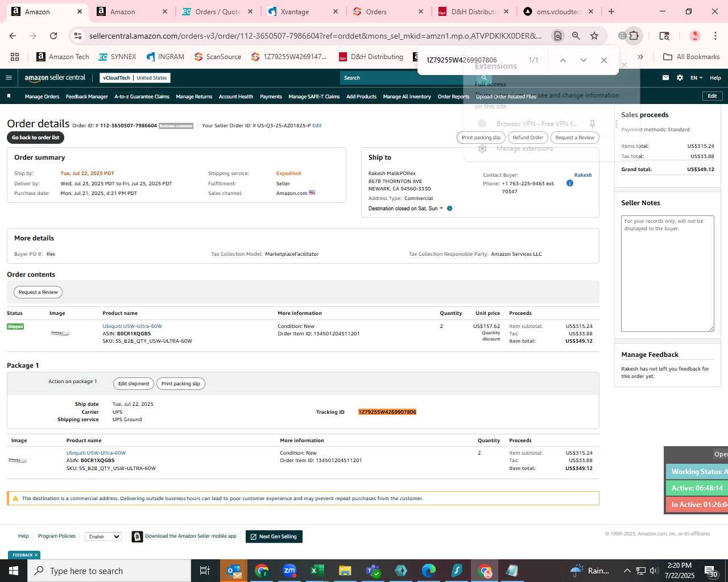728x582 pixels.
Task: Open Manage Returns menu item
Action: pos(194,97)
